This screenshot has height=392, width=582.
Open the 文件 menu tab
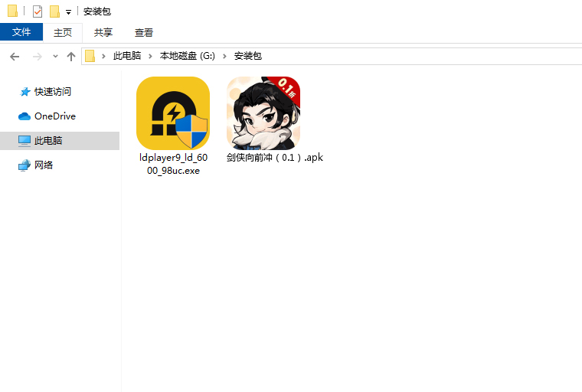point(21,32)
